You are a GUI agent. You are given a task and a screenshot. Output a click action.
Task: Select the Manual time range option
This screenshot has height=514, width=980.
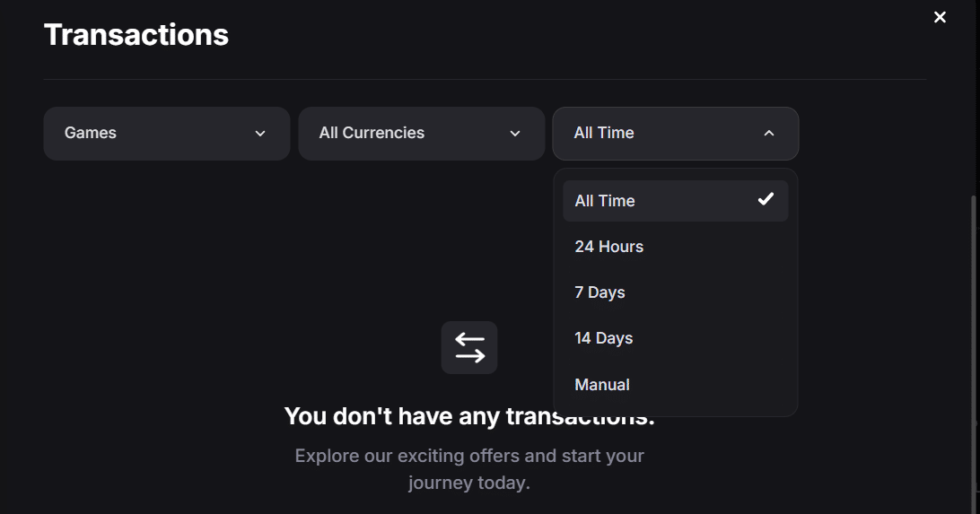(x=602, y=385)
